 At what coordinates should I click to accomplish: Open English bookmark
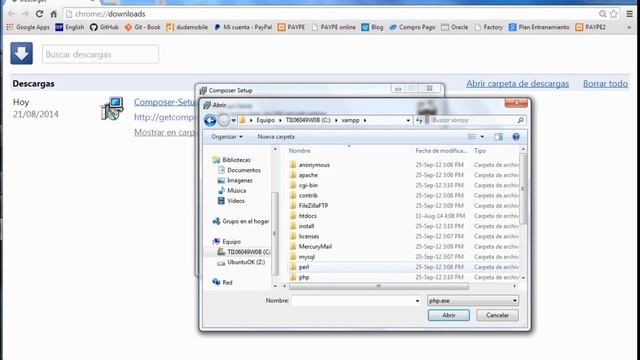coord(70,27)
